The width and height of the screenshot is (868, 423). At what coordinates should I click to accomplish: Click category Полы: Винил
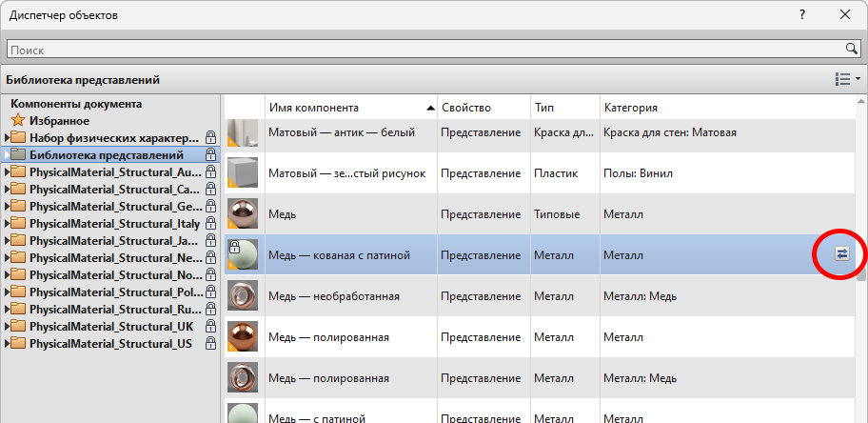[x=639, y=173]
